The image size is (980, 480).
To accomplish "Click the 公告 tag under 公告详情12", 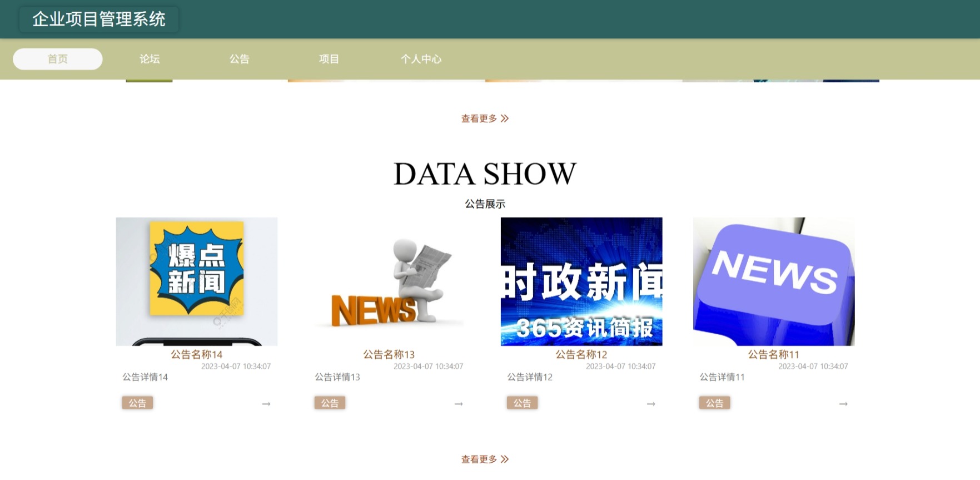I will point(522,403).
